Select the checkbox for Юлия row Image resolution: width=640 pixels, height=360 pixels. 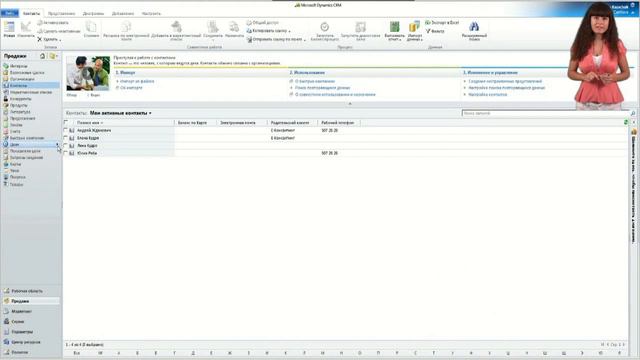coord(66,153)
